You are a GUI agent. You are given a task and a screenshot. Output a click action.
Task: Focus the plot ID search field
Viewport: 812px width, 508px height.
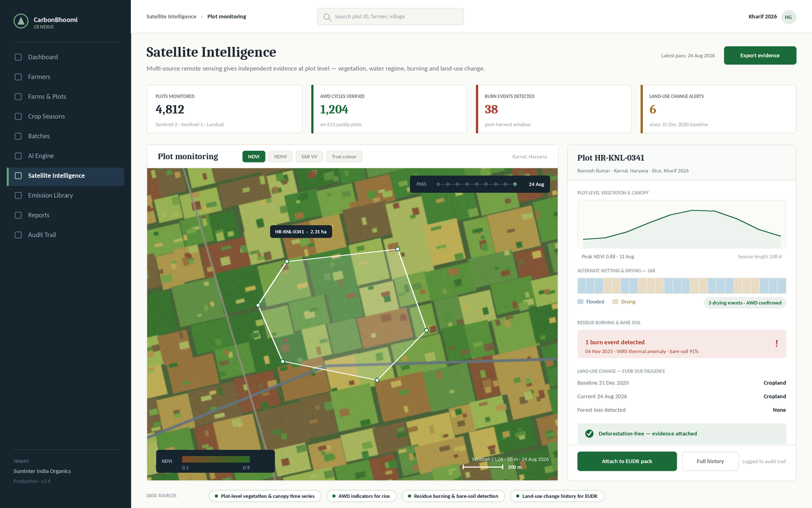point(390,17)
